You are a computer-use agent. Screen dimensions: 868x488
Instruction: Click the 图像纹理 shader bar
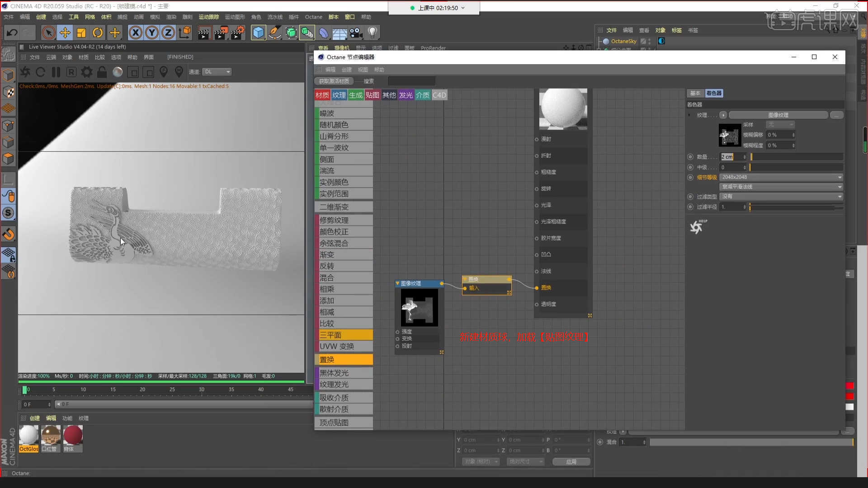(778, 115)
